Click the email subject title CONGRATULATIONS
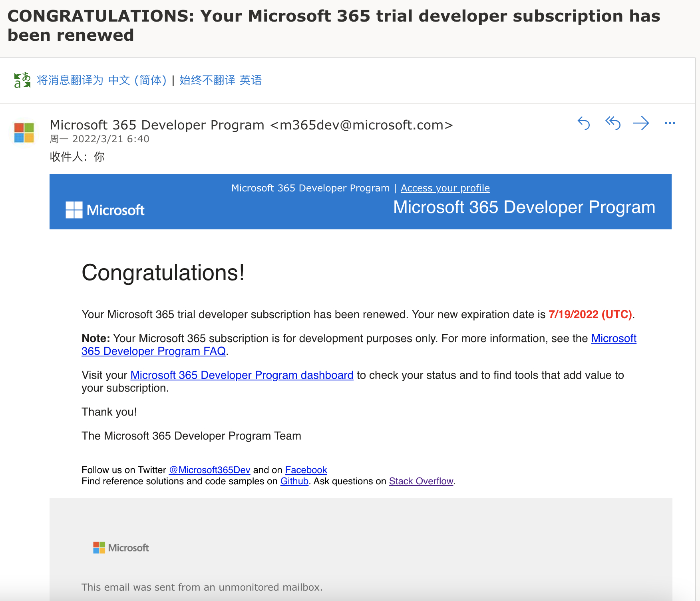Viewport: 700px width, 601px height. coord(334,26)
